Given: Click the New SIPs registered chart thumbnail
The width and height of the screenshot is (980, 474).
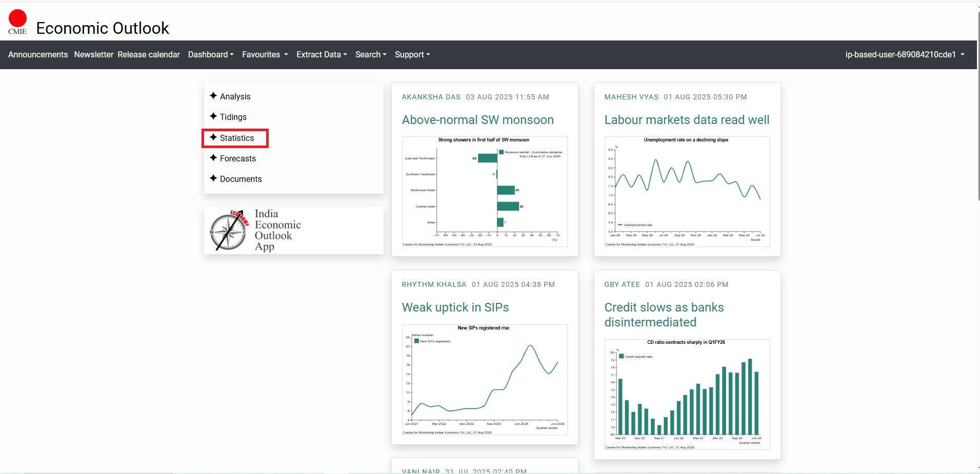Looking at the screenshot, I should tap(485, 379).
